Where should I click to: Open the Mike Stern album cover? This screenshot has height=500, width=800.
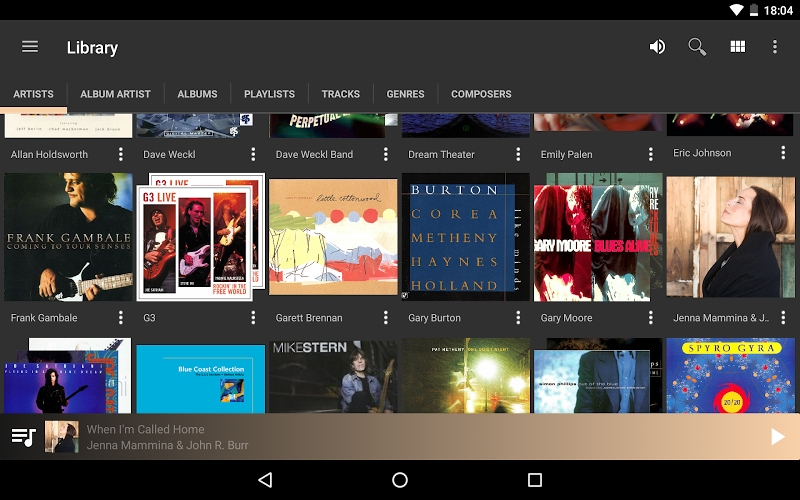pos(333,376)
